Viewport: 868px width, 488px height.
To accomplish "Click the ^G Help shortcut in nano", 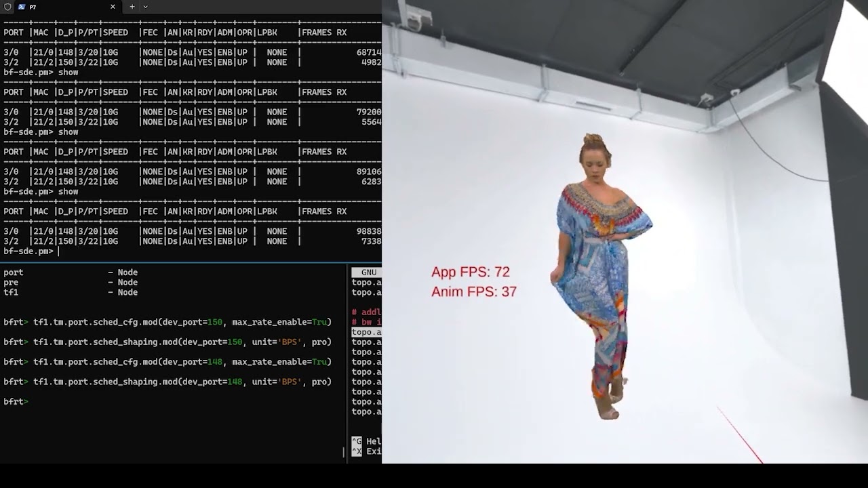I will 366,442.
